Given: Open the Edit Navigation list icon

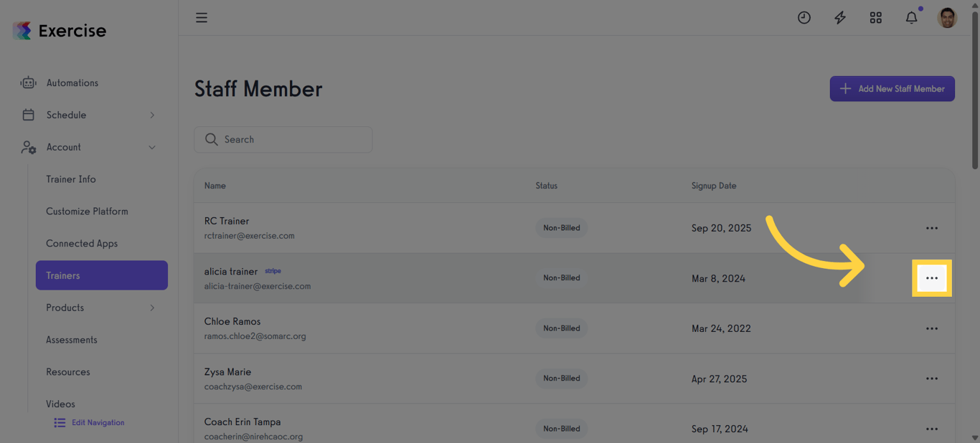Looking at the screenshot, I should pos(60,422).
